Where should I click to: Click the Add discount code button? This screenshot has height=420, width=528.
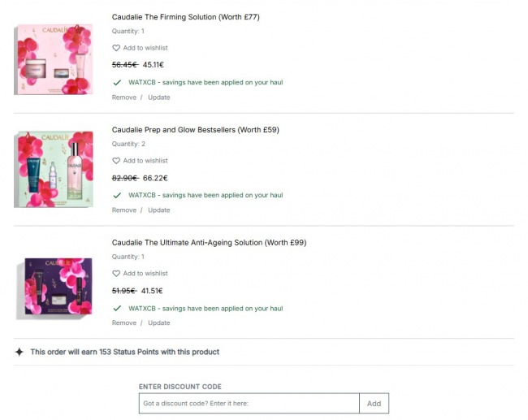(x=374, y=403)
